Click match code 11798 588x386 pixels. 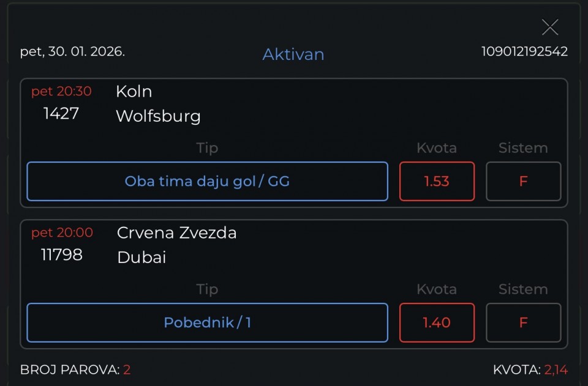point(61,254)
